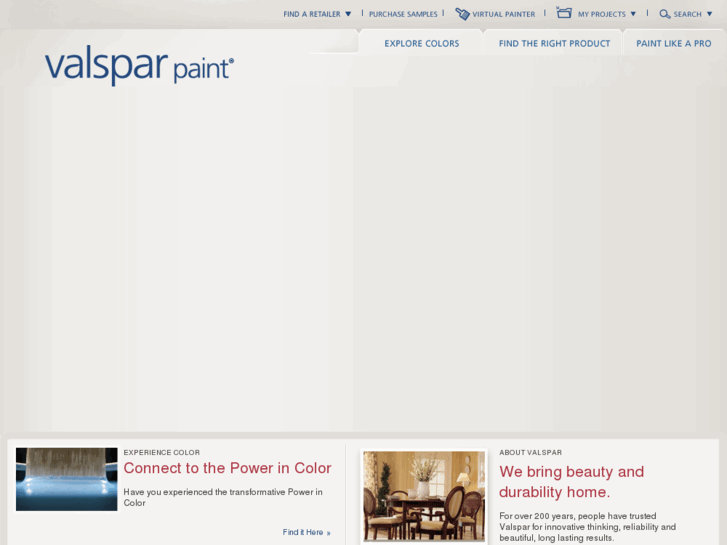This screenshot has width=727, height=545.
Task: Open the dining room thumbnail image
Action: pyautogui.click(x=424, y=496)
